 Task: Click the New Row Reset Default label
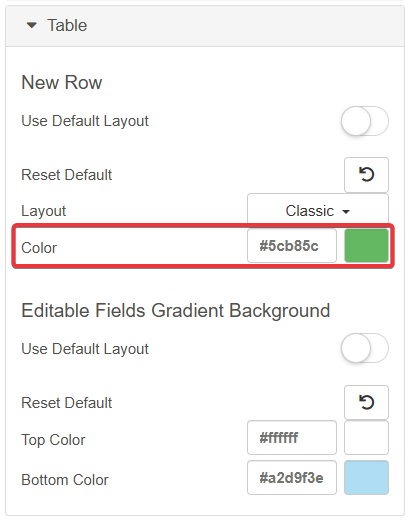(x=67, y=175)
